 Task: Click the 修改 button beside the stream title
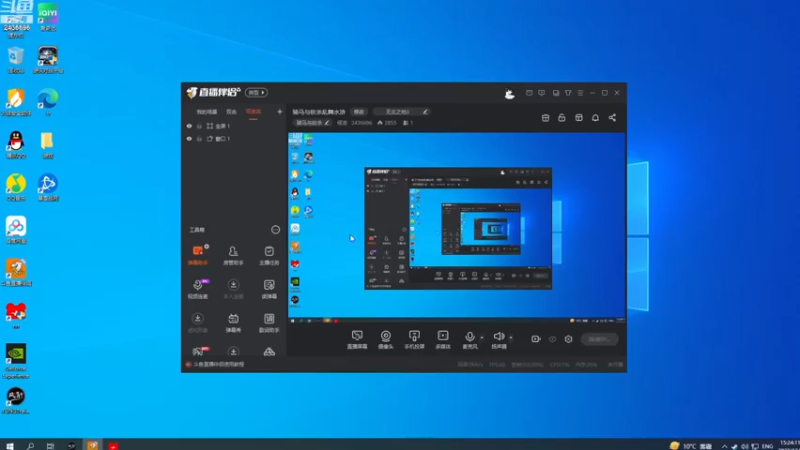coord(359,112)
